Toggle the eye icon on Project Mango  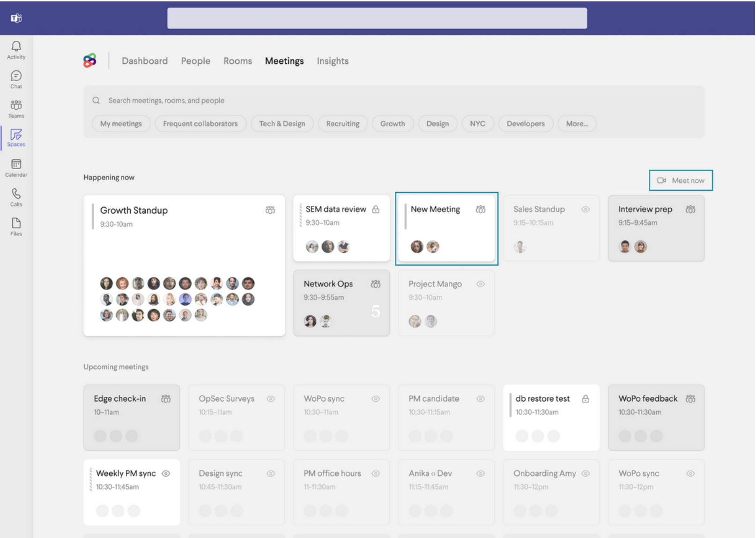(x=481, y=284)
